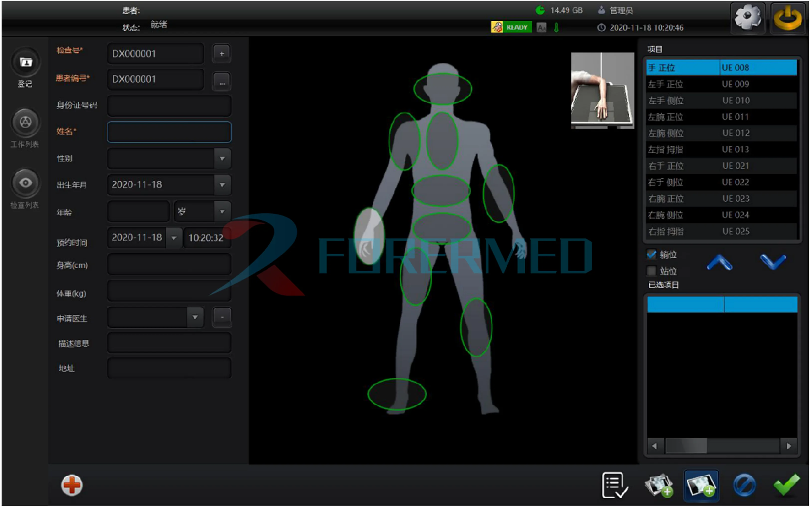
Task: Enable the 站位 checkbox
Action: pos(651,271)
